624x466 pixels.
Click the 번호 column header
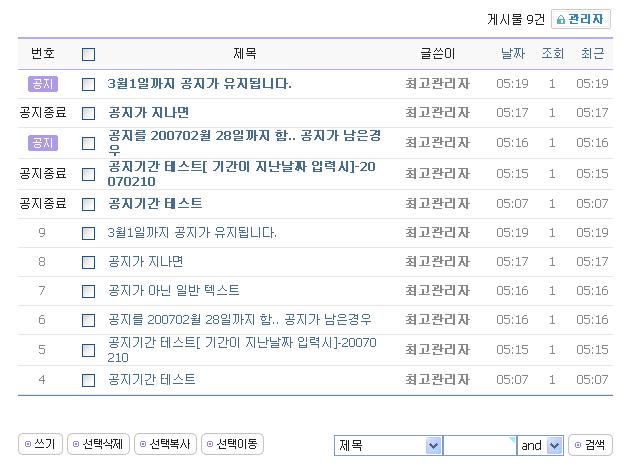click(43, 53)
